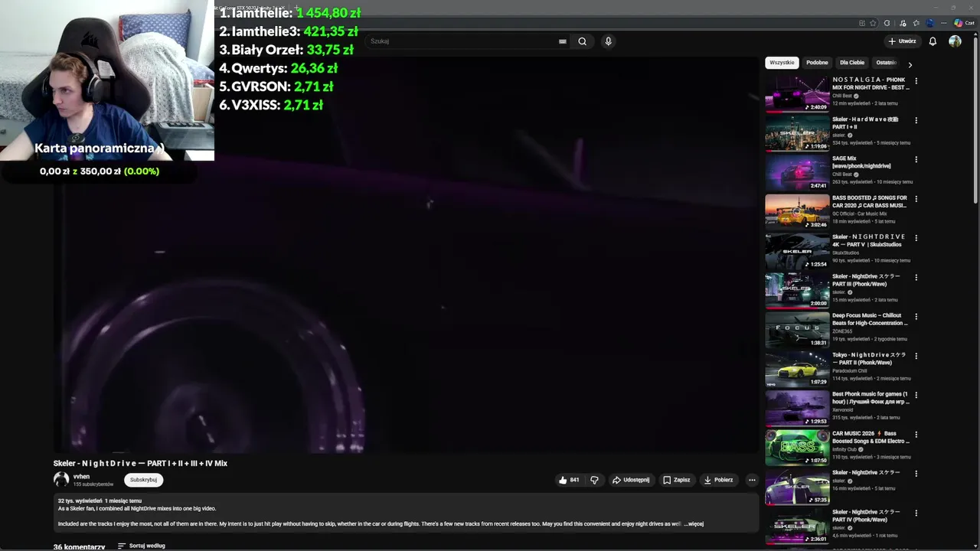Click video title Skeler NightDrive PART I+II+III+IV Mix
The width and height of the screenshot is (980, 551).
point(140,463)
